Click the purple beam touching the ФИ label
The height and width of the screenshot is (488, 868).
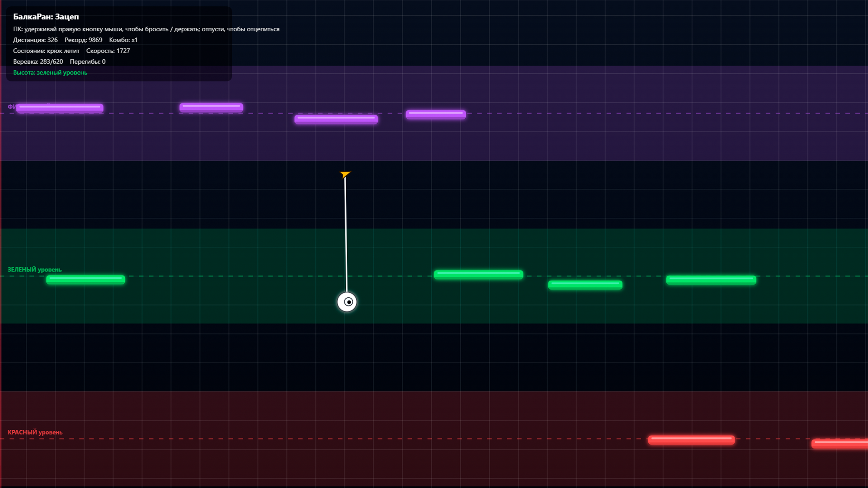[x=60, y=108]
